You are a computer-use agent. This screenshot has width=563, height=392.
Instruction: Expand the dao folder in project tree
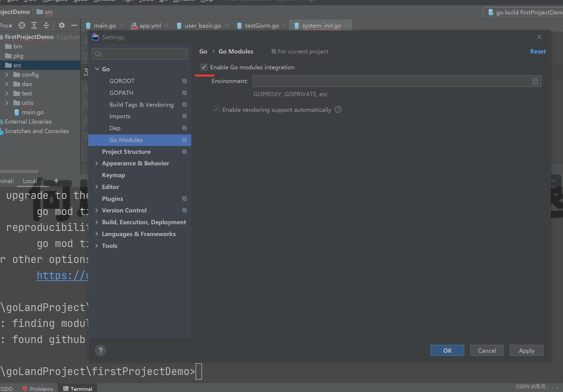click(7, 84)
